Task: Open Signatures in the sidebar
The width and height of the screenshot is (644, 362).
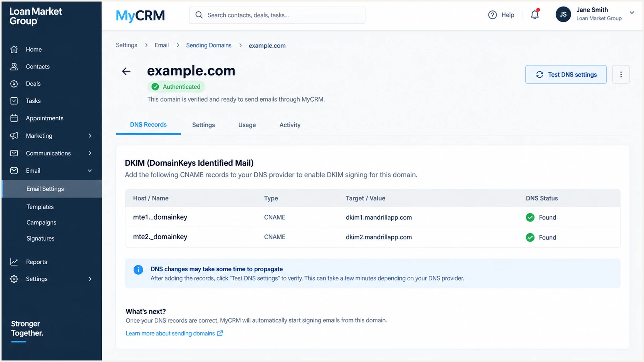Action: coord(40,239)
